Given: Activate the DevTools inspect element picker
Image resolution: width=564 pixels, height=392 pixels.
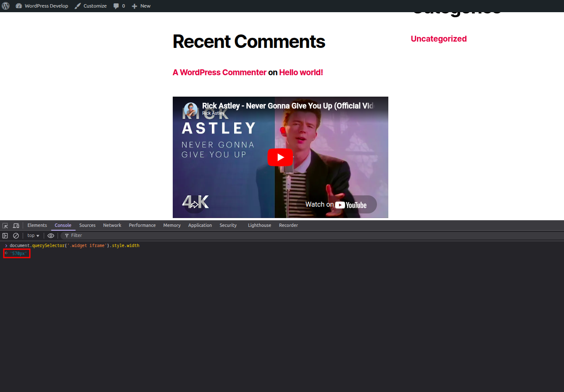Looking at the screenshot, I should click(x=5, y=226).
